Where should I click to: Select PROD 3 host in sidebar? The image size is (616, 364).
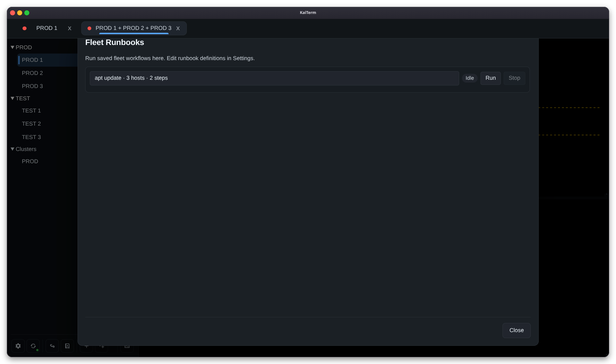coord(32,86)
